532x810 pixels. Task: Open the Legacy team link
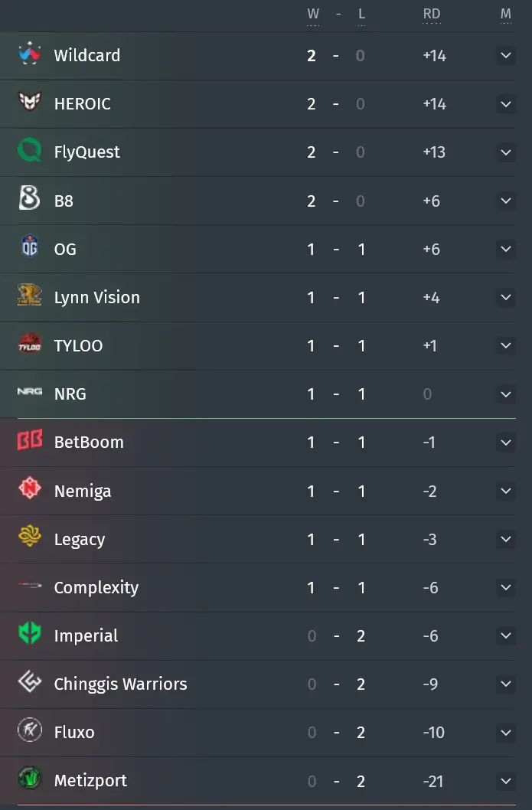80,539
